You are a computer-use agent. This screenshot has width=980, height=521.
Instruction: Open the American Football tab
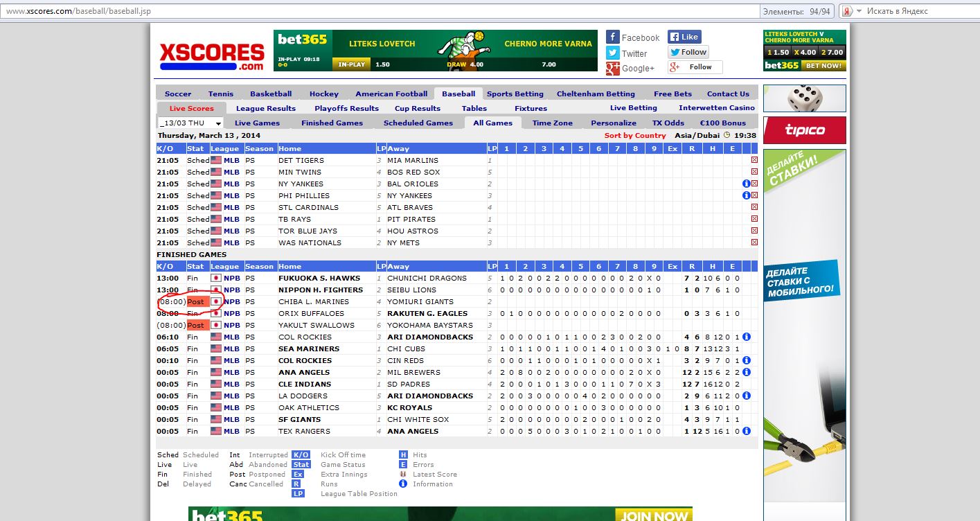[391, 94]
